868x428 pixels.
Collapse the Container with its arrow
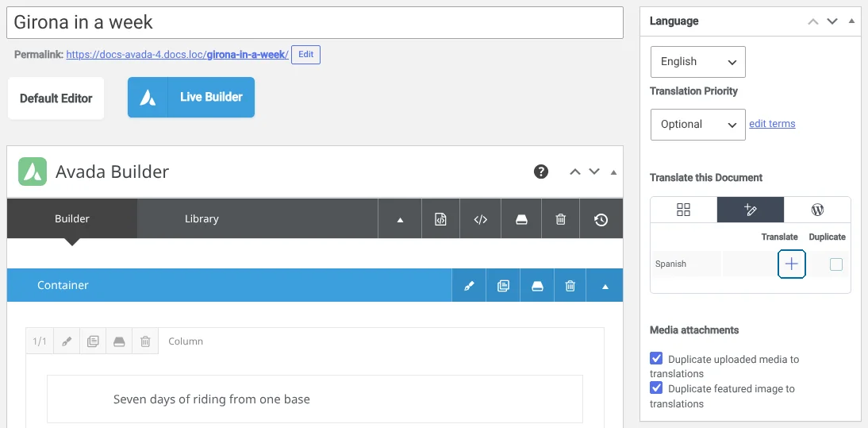[605, 286]
